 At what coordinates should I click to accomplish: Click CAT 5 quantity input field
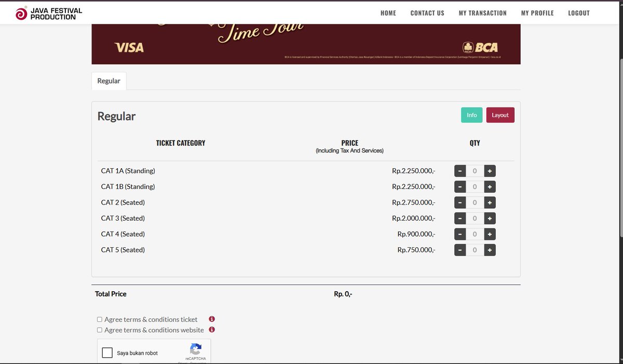point(475,250)
